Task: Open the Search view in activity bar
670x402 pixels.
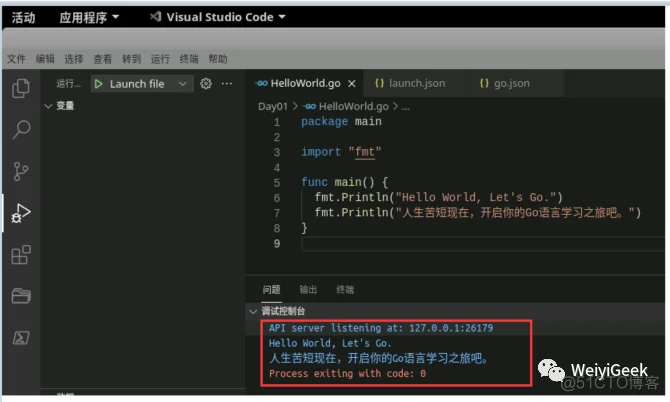Action: 21,129
